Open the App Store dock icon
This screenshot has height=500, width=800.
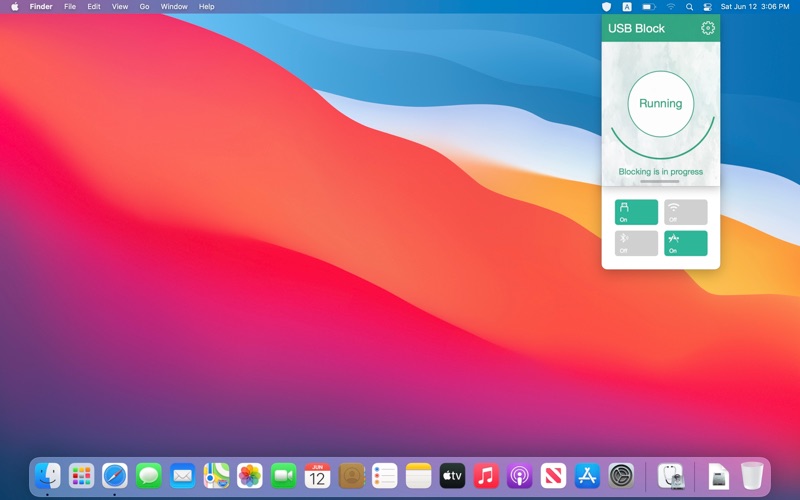[x=587, y=476]
